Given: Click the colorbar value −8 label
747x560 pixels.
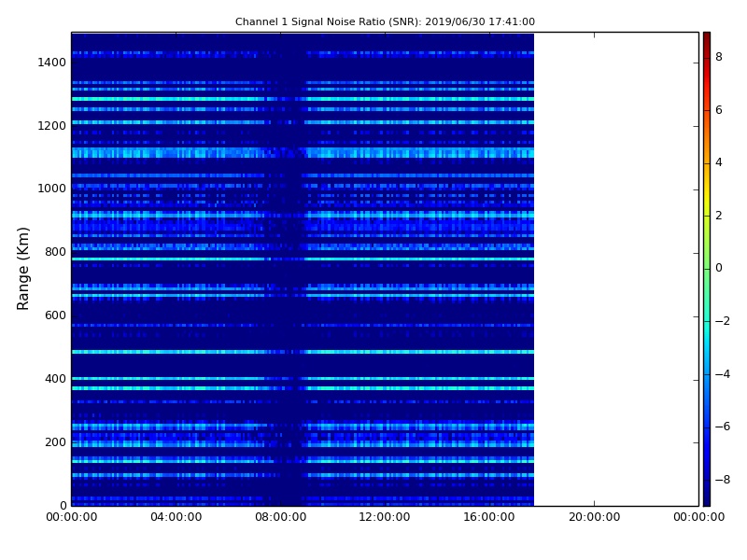Looking at the screenshot, I should tap(722, 480).
